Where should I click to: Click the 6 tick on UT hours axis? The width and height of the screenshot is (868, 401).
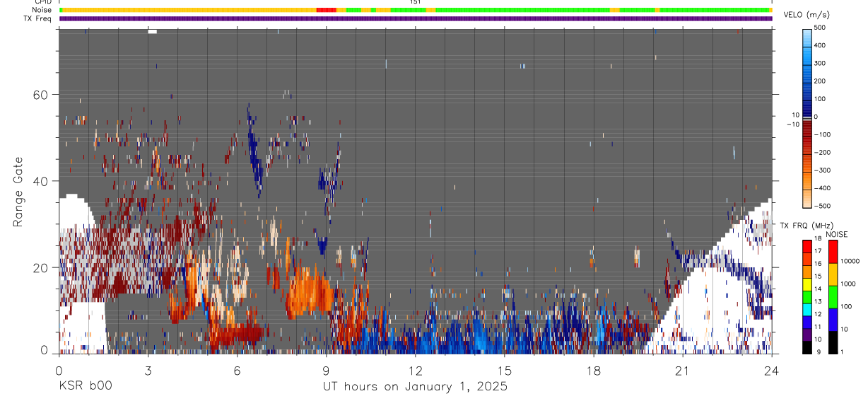click(x=237, y=370)
